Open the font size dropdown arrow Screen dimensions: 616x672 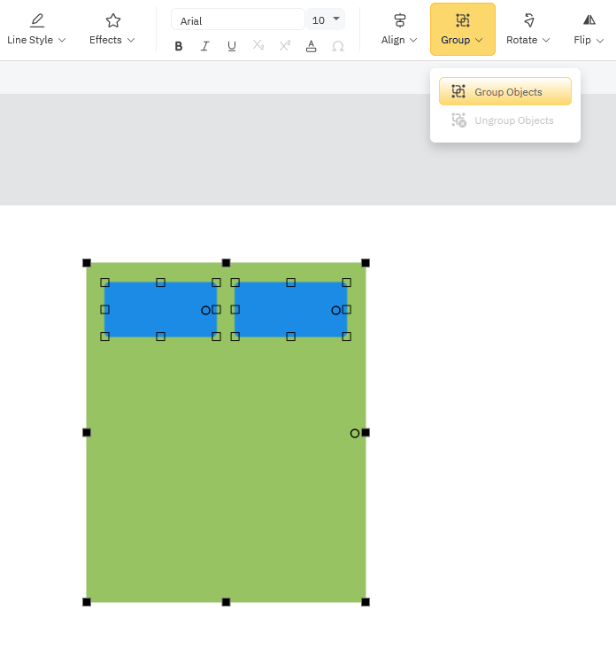[x=336, y=19]
